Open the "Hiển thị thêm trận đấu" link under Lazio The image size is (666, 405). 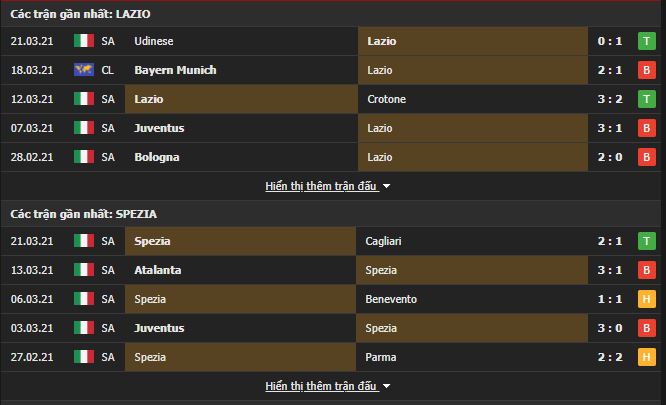coord(321,186)
